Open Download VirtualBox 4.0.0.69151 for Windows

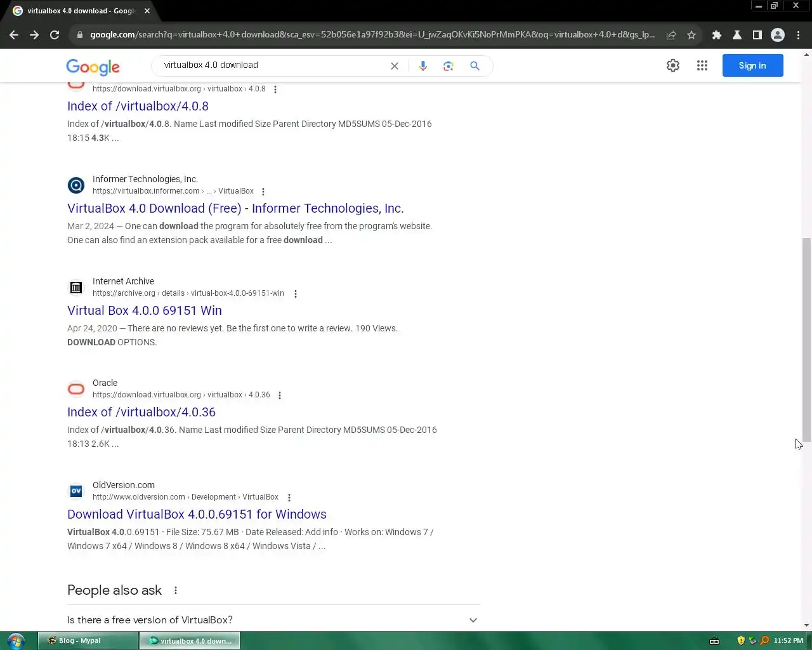pyautogui.click(x=197, y=515)
